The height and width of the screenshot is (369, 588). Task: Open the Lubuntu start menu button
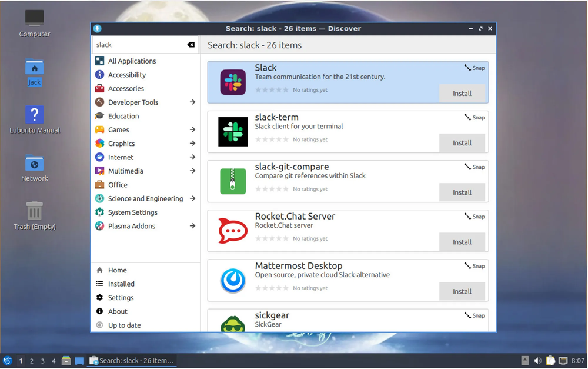tap(8, 361)
